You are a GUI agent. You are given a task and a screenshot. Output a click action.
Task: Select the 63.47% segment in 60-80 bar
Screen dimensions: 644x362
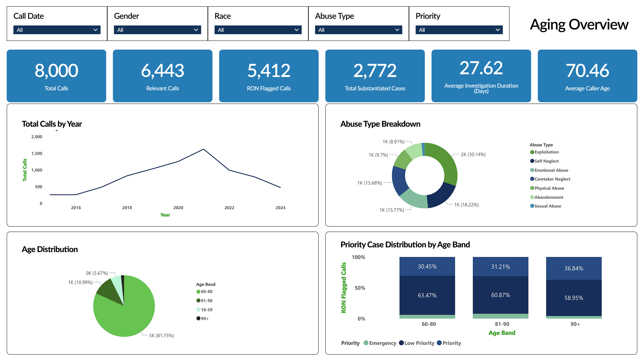(427, 295)
